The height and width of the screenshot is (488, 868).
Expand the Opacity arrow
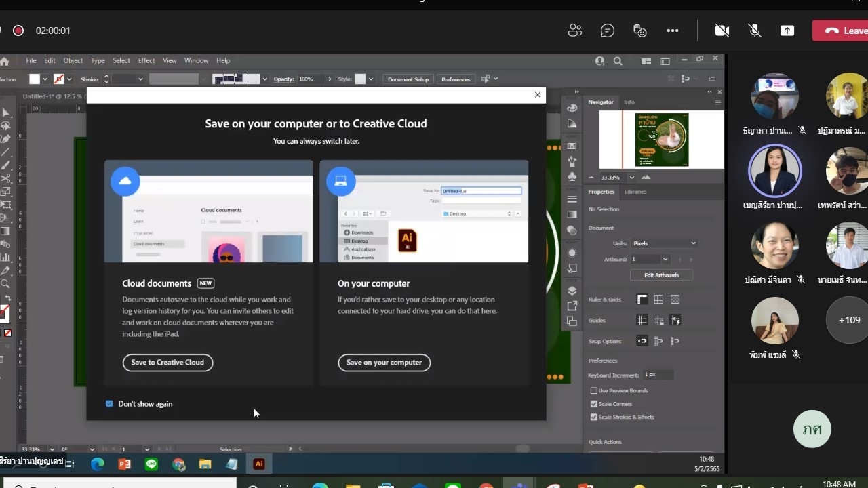(330, 79)
